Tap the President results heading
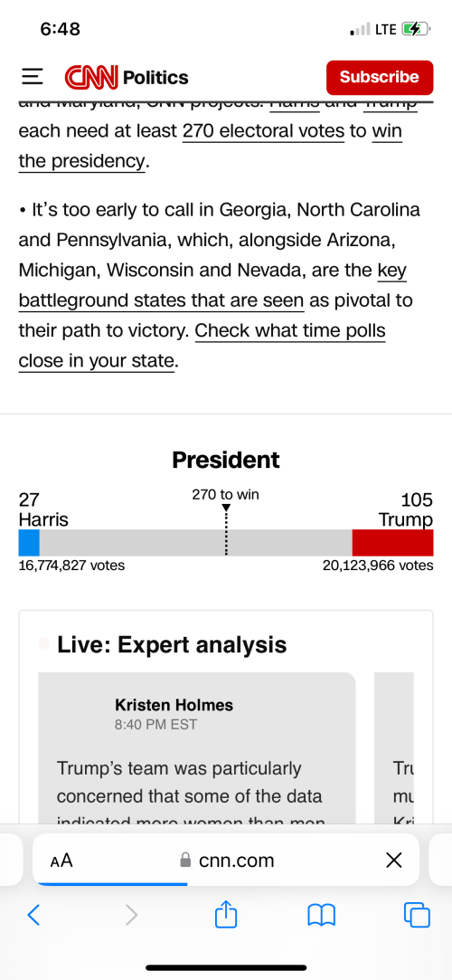Image resolution: width=452 pixels, height=980 pixels. 226,460
